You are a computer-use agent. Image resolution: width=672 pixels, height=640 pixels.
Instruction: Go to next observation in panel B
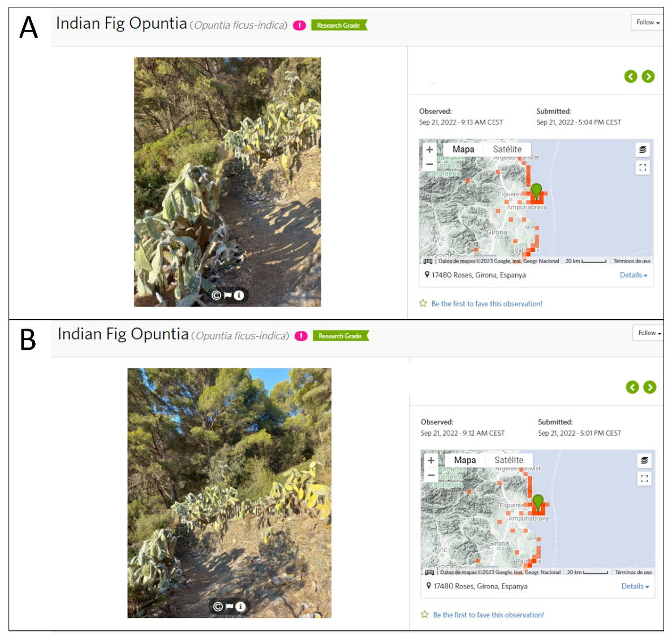649,387
